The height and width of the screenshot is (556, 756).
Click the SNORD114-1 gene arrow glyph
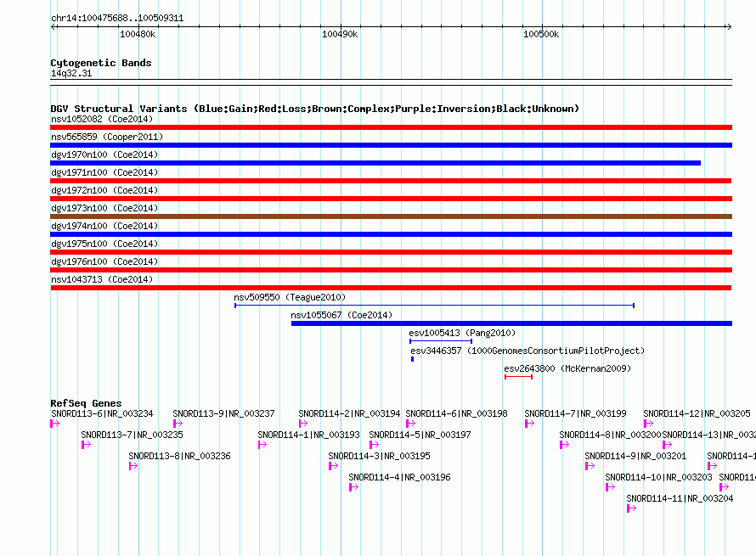coord(262,445)
